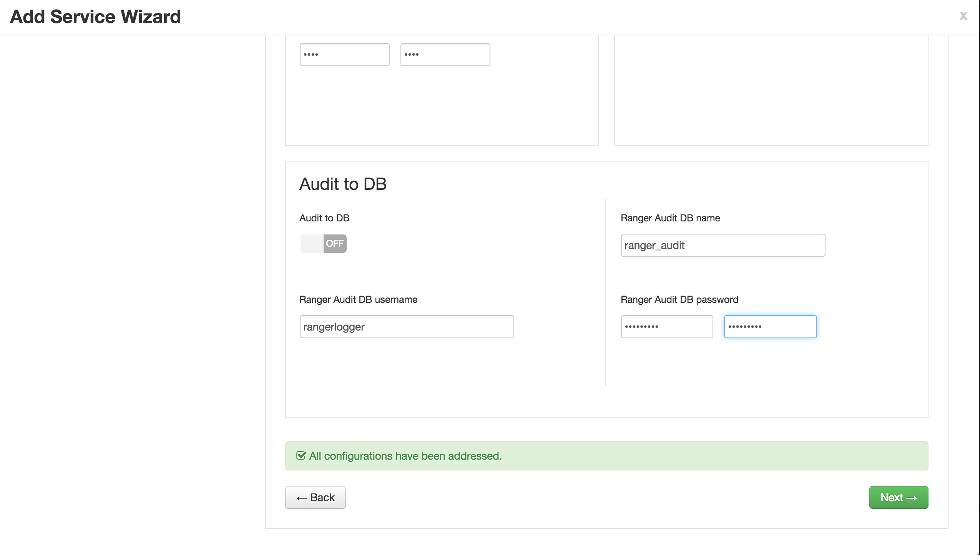Click the upper-left four-dot password field
This screenshot has width=980, height=555.
coord(344,55)
